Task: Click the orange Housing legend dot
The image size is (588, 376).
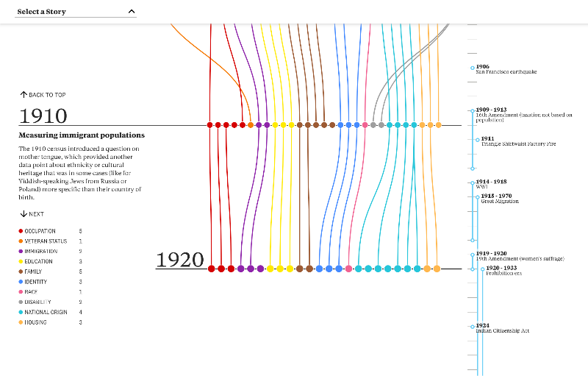Action: [x=21, y=322]
